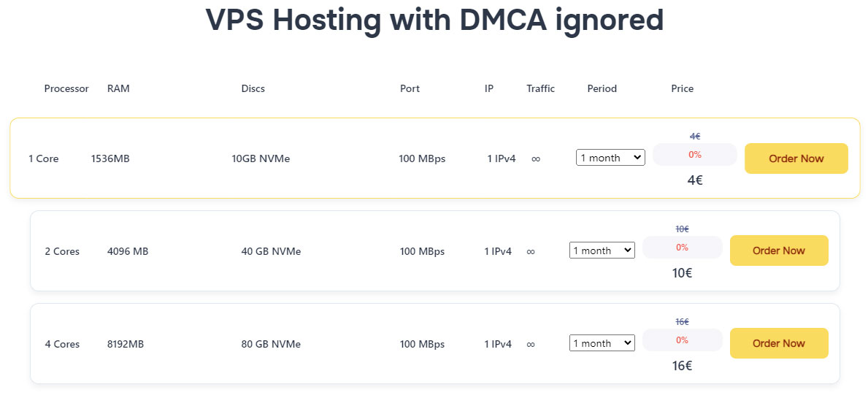Image resolution: width=868 pixels, height=398 pixels.
Task: Click the 8192MB RAM value
Action: (126, 344)
